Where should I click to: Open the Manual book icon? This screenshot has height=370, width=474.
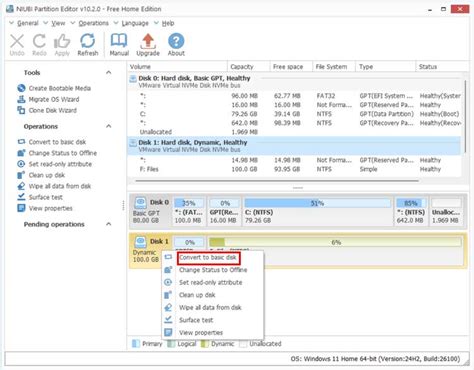click(119, 41)
